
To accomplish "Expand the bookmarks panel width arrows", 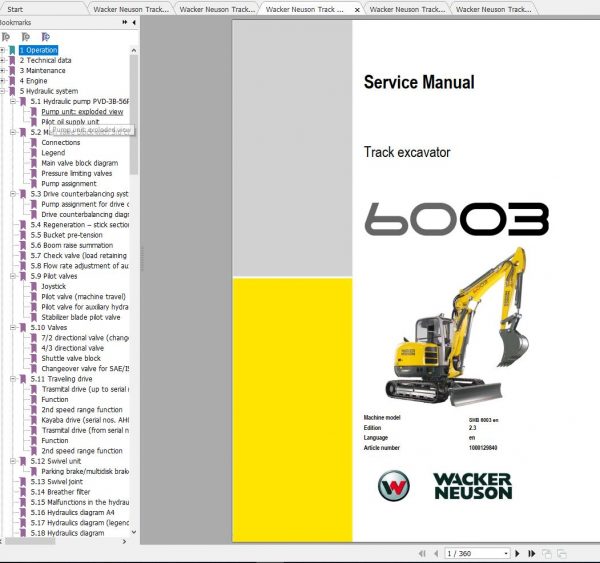I will coord(125,23).
